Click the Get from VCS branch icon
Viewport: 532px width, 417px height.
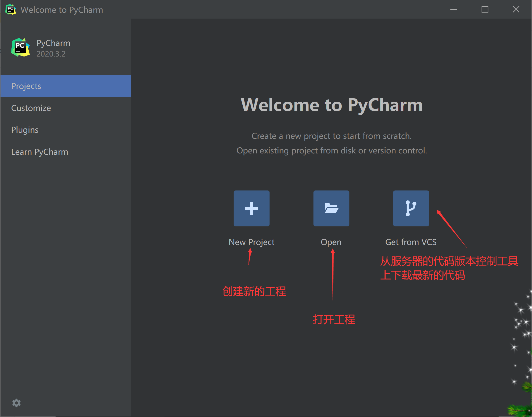click(x=411, y=208)
